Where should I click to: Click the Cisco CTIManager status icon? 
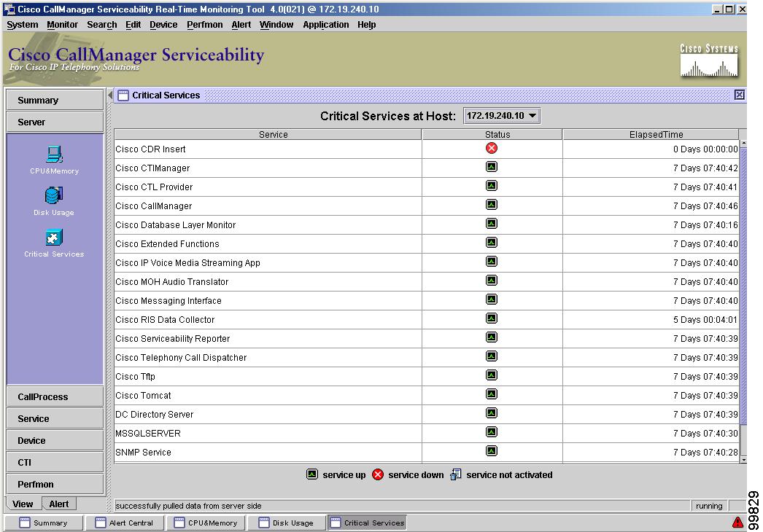click(x=492, y=167)
